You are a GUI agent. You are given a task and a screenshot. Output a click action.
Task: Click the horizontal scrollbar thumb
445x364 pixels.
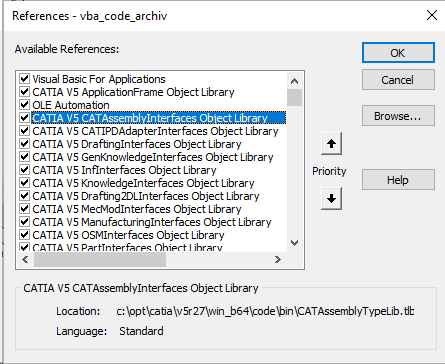(100, 260)
